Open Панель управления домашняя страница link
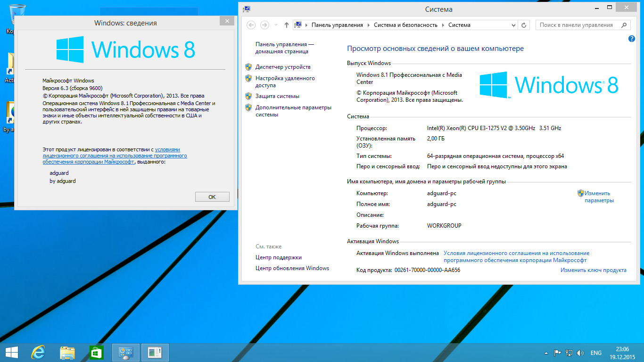The width and height of the screenshot is (644, 362). pos(285,48)
